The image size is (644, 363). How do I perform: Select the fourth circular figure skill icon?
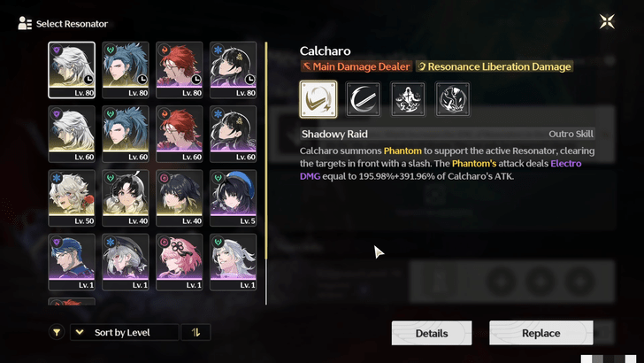tap(453, 99)
